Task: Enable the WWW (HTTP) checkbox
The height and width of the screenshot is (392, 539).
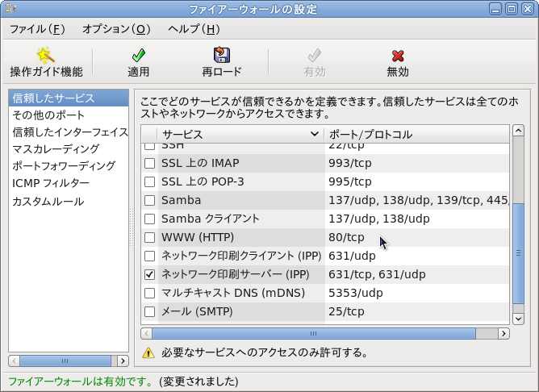Action: click(x=149, y=237)
